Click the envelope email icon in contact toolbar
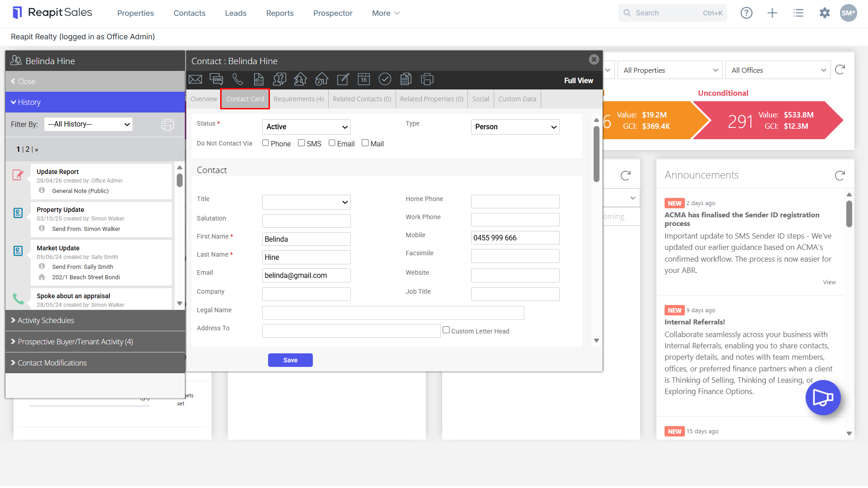 [x=195, y=80]
